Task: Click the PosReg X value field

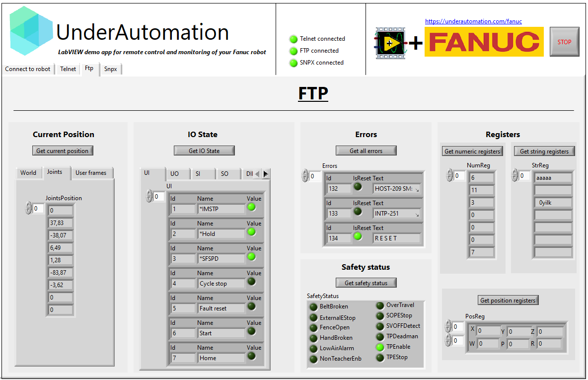Action: [488, 331]
